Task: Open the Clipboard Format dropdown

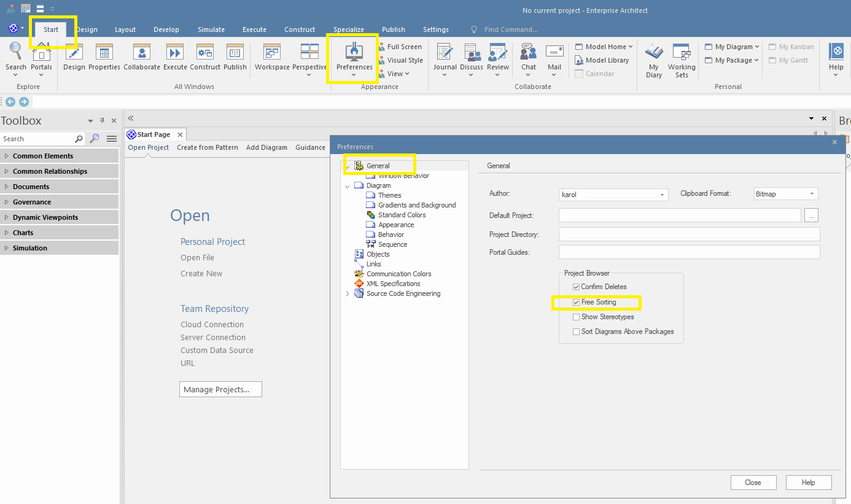Action: (x=812, y=194)
